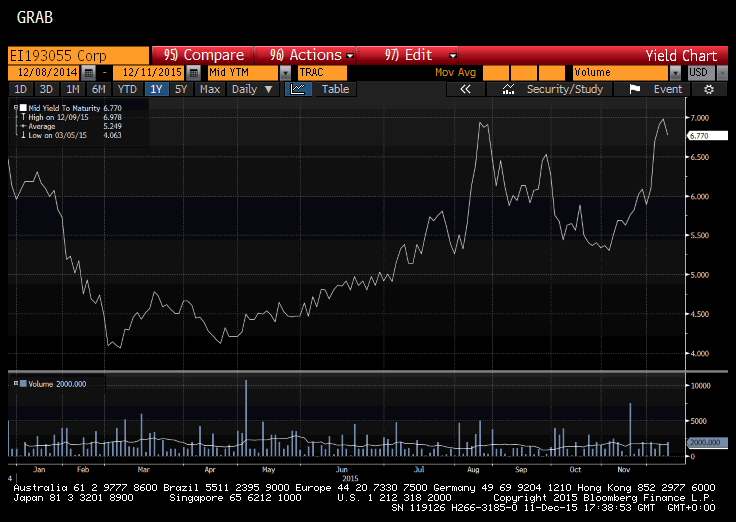Click the Average 5.249 legend row
736x522 pixels.
click(x=71, y=126)
